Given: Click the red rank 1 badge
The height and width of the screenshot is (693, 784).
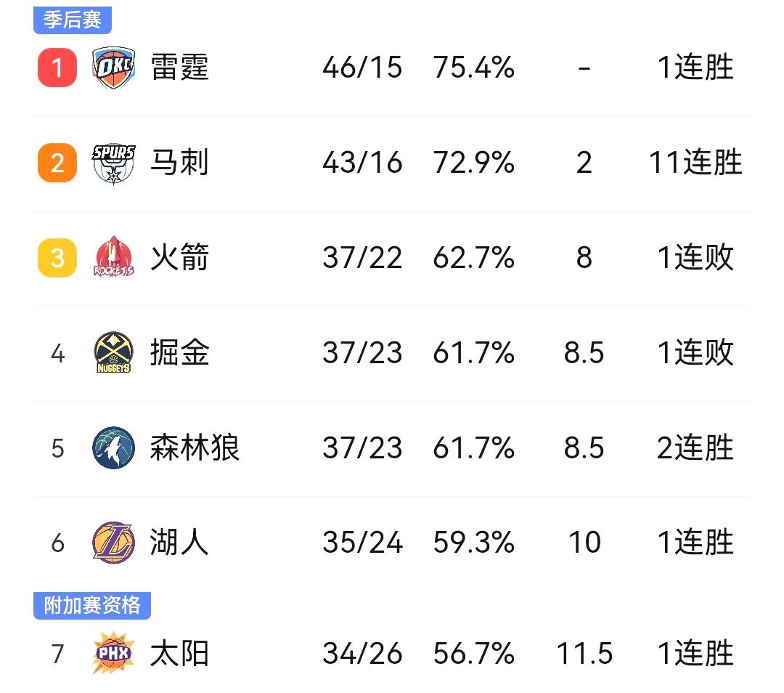Looking at the screenshot, I should pos(56,67).
